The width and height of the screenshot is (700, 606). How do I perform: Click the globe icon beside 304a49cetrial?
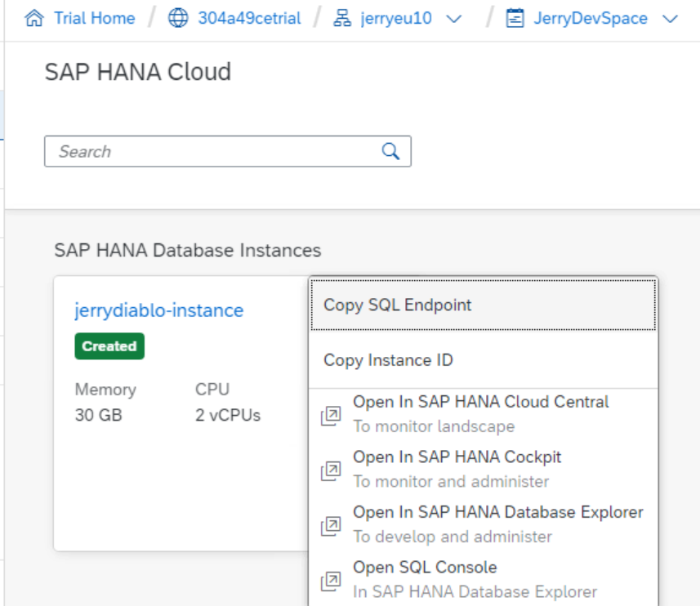tap(177, 19)
